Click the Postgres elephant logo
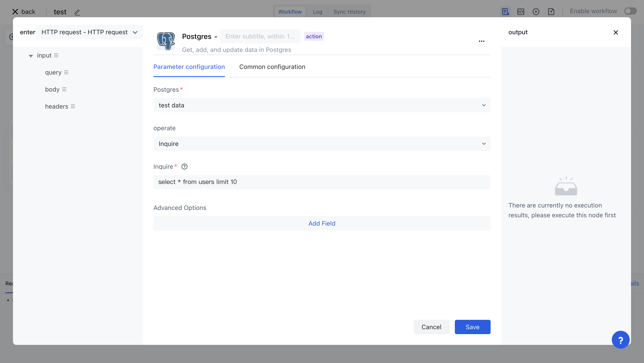644x363 pixels. [166, 41]
